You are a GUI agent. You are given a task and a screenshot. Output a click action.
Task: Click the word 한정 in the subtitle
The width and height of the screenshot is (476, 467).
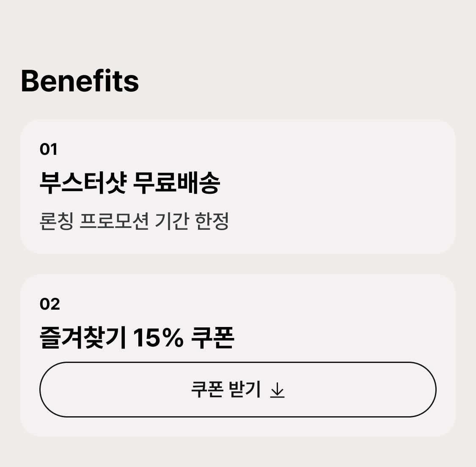[x=212, y=221]
